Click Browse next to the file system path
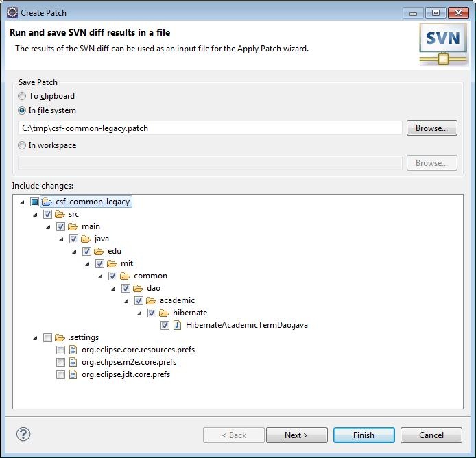This screenshot has height=458, width=476. 431,128
